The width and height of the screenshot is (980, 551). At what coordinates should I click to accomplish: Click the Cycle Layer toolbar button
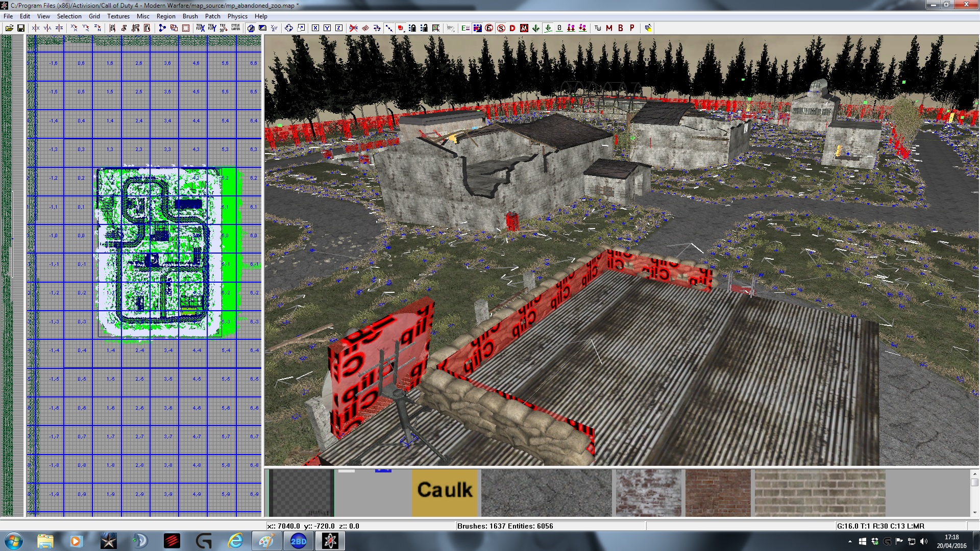235,28
